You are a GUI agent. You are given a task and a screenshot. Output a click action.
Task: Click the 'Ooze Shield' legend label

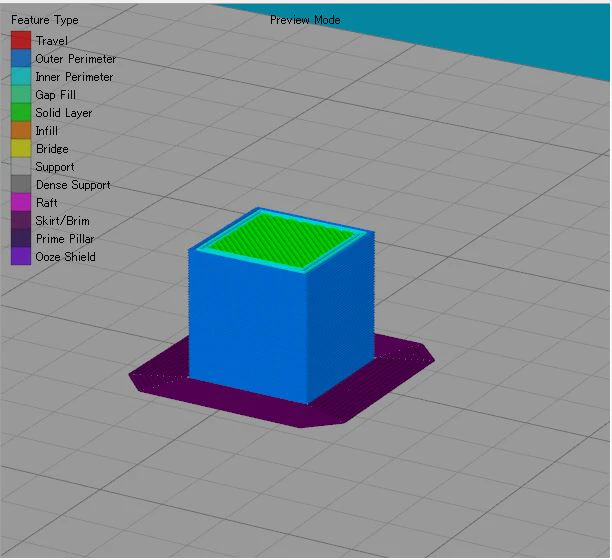(65, 257)
